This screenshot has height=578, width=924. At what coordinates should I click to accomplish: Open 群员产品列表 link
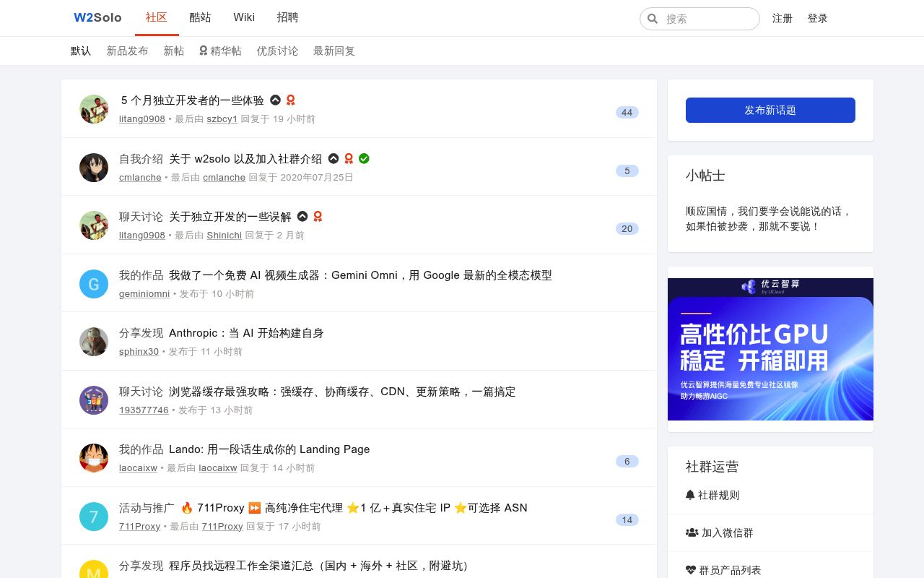pos(730,570)
